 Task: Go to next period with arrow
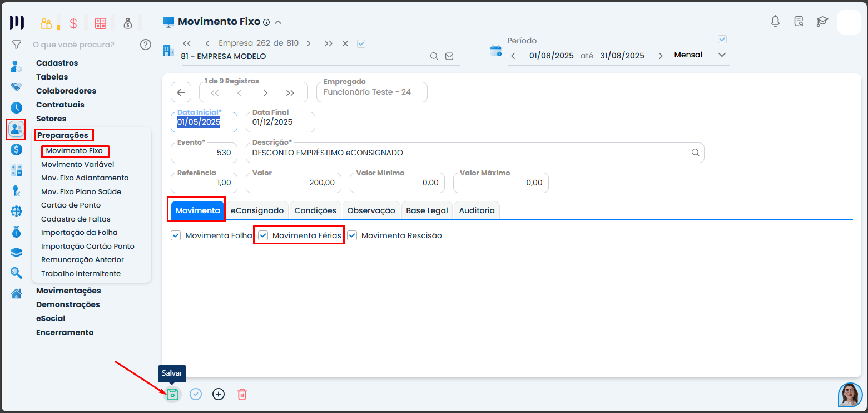[x=661, y=56]
